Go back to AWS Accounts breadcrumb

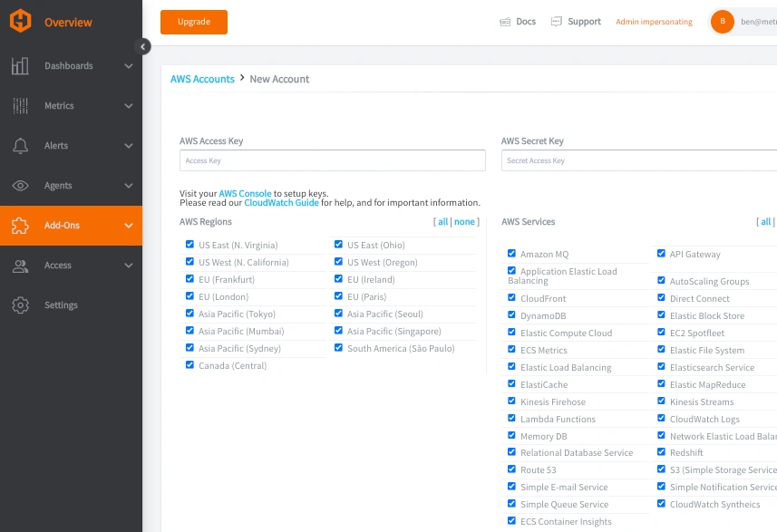tap(202, 79)
